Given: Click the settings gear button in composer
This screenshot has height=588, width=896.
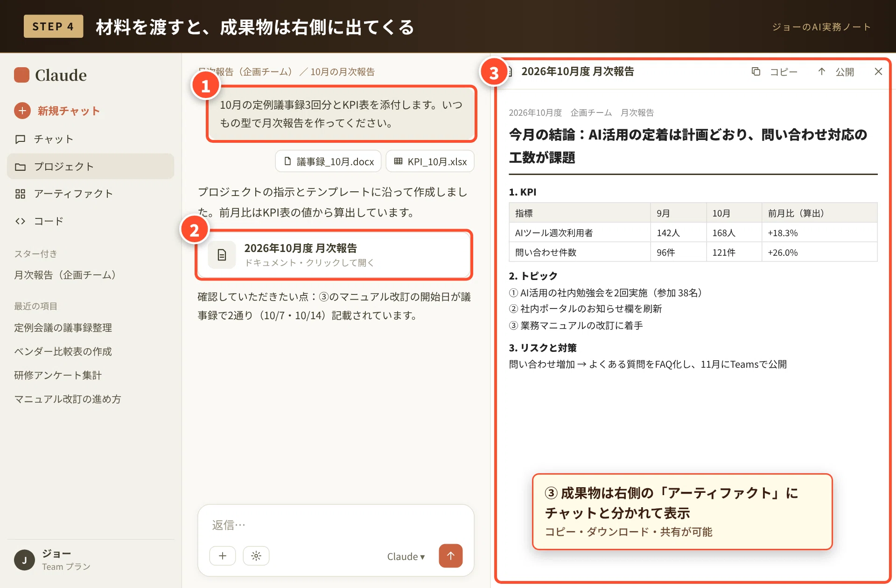Looking at the screenshot, I should [x=256, y=556].
